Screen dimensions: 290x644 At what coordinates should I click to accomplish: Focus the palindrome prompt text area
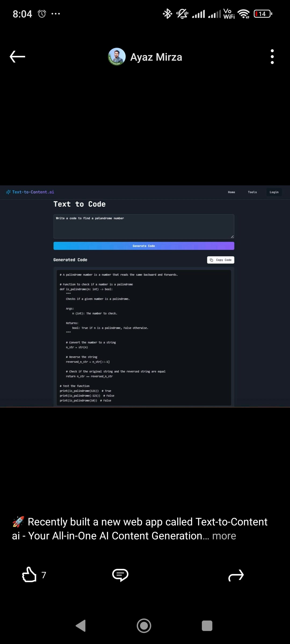144,226
